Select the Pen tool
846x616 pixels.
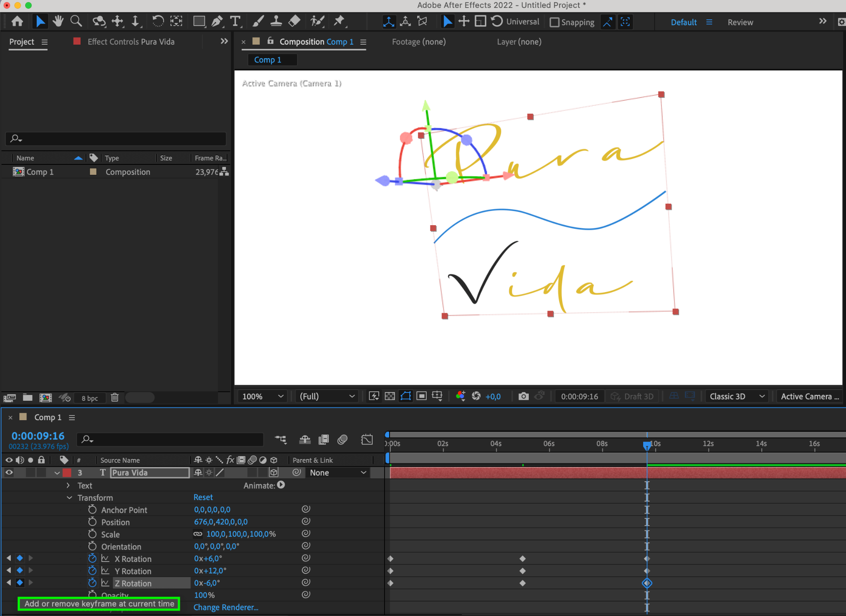pos(217,21)
